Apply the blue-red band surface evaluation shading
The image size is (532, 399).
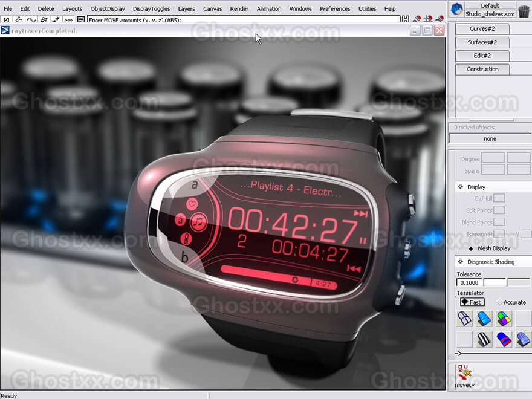click(504, 339)
